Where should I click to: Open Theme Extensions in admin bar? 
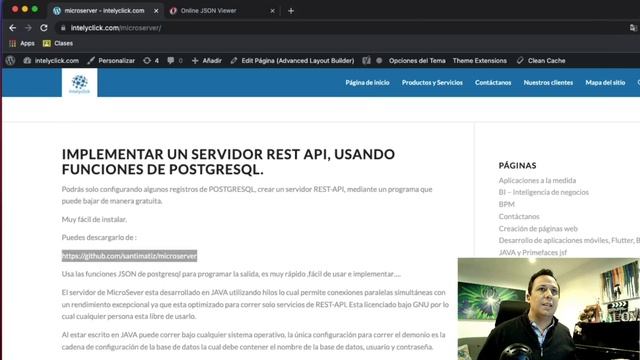click(480, 60)
